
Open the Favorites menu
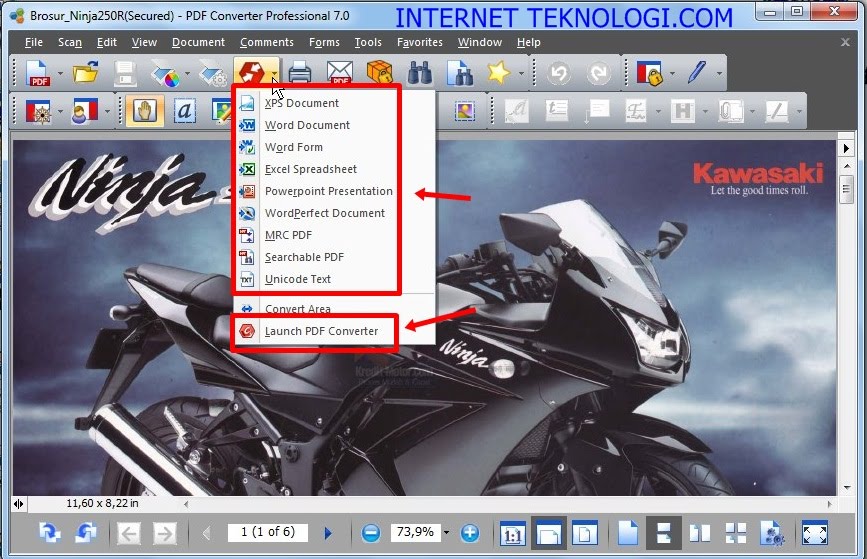[420, 42]
